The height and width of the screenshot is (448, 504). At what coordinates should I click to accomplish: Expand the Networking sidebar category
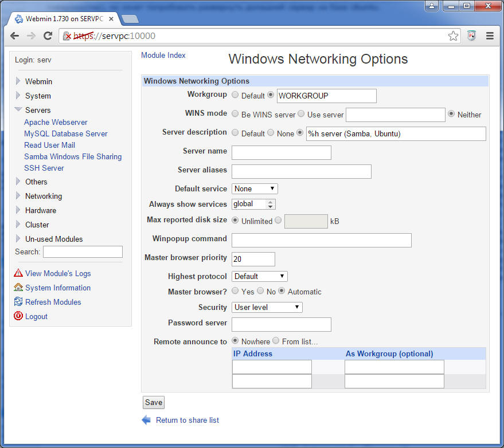coord(44,196)
